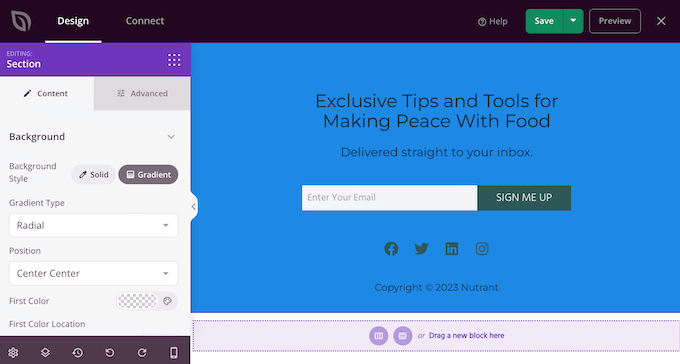Image resolution: width=680 pixels, height=364 pixels.
Task: Click the Twitter social icon
Action: (421, 249)
